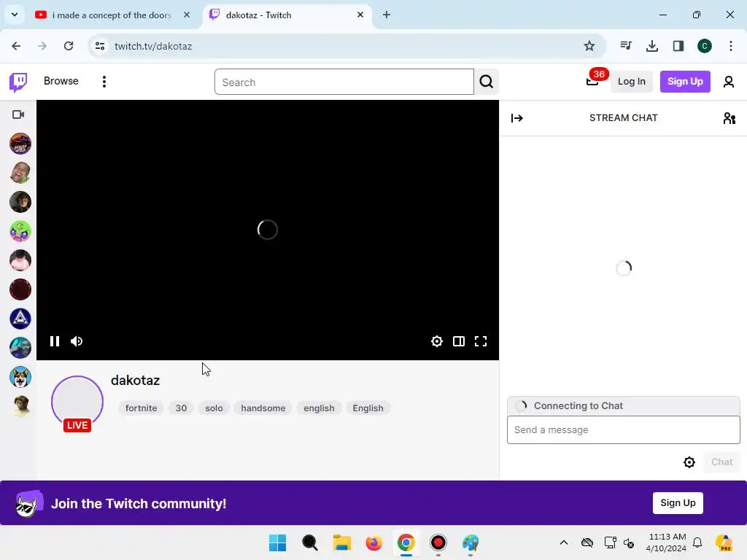Image resolution: width=747 pixels, height=560 pixels.
Task: Click inside the Twitch Search field
Action: [344, 82]
